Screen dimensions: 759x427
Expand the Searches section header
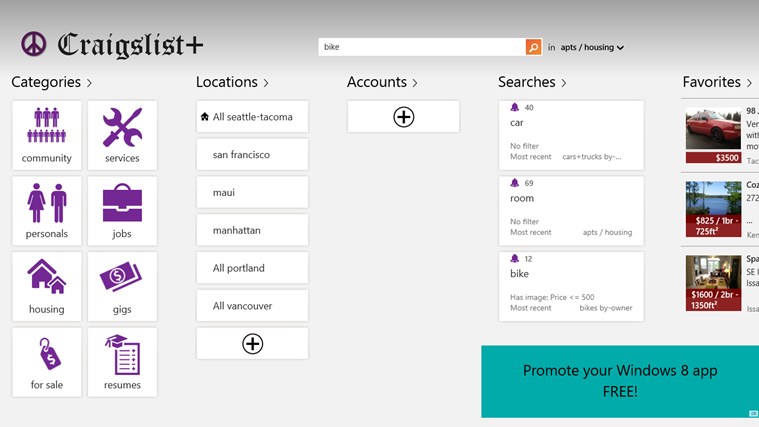(x=532, y=82)
